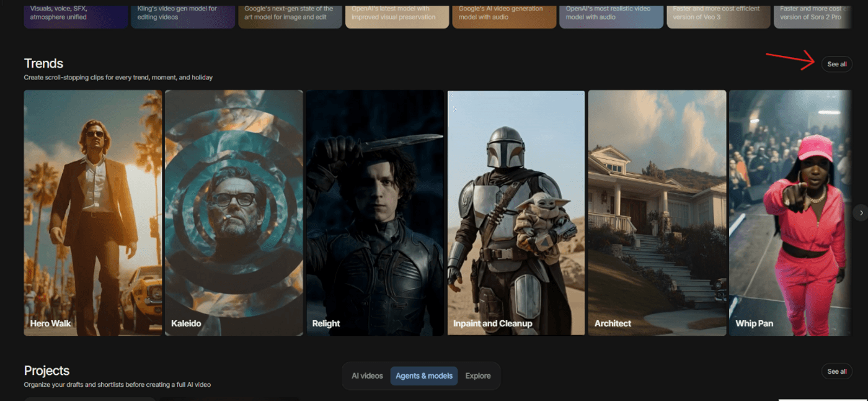Select the cost efficient Veo 3 card
868x401 pixels.
tap(718, 15)
